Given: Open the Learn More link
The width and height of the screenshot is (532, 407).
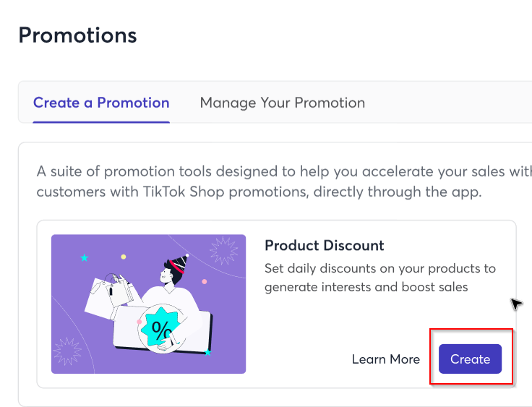Looking at the screenshot, I should (386, 359).
